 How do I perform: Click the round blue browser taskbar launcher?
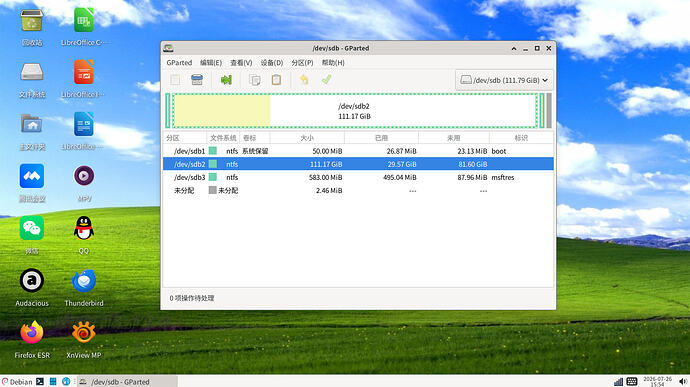pos(66,382)
